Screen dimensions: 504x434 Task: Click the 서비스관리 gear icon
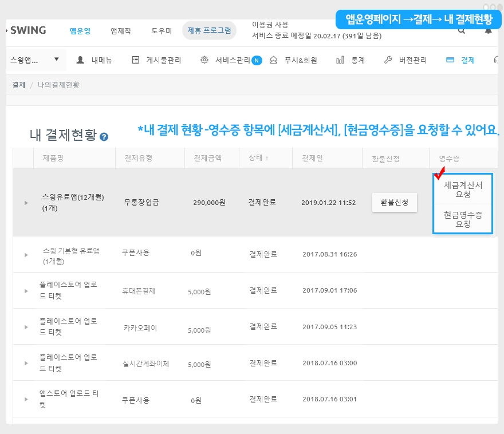204,60
